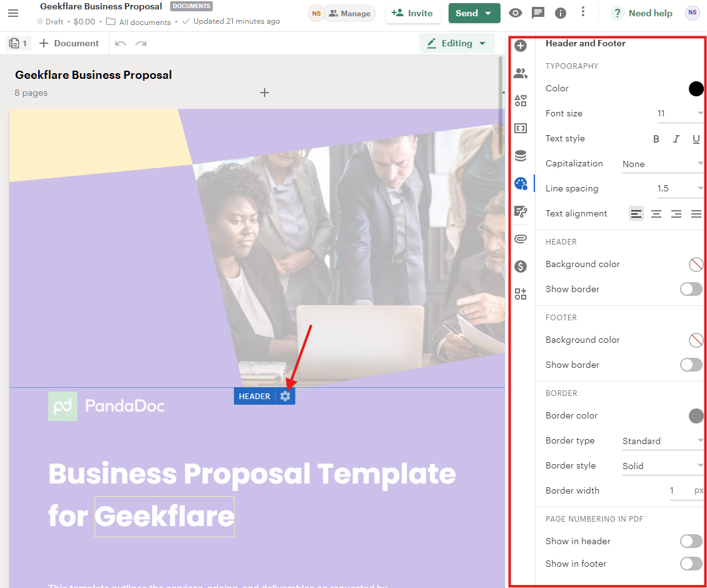Click the HEADER label tag in document
Viewport: 707px width, 588px height.
click(255, 397)
